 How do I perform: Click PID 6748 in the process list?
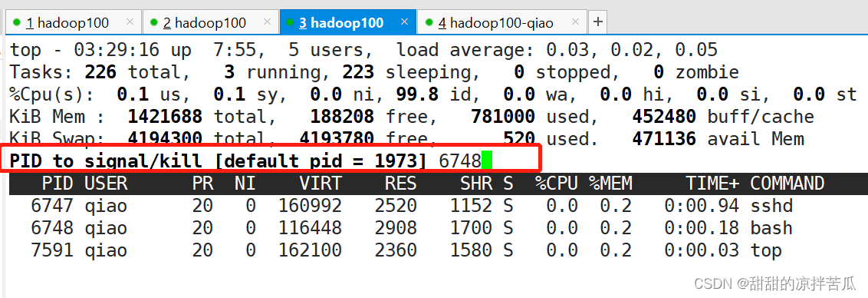[52, 228]
